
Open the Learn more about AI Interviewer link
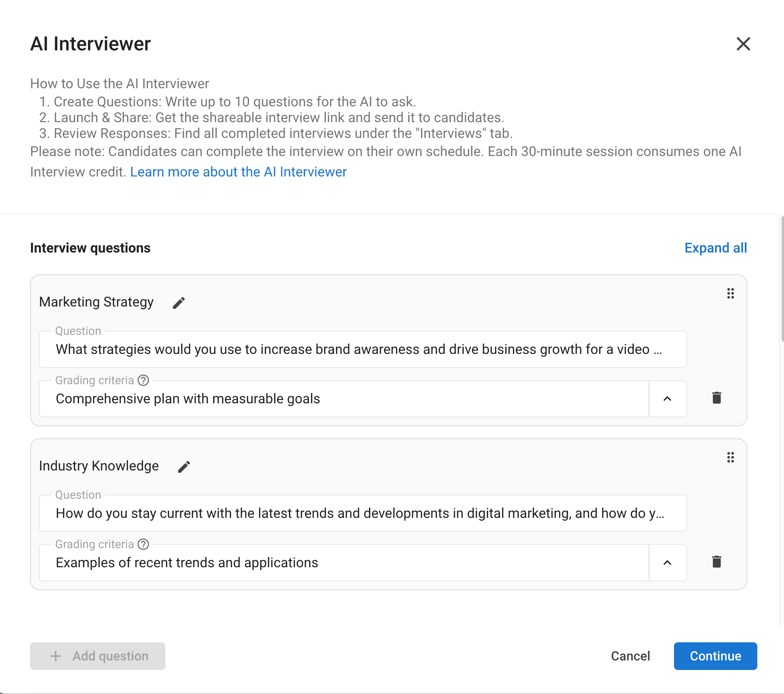click(x=238, y=172)
